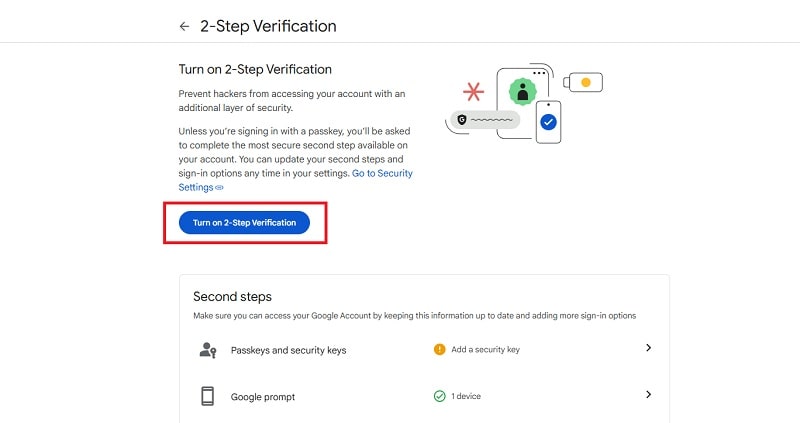Open the Google prompt row
800x423 pixels.
pyautogui.click(x=424, y=396)
